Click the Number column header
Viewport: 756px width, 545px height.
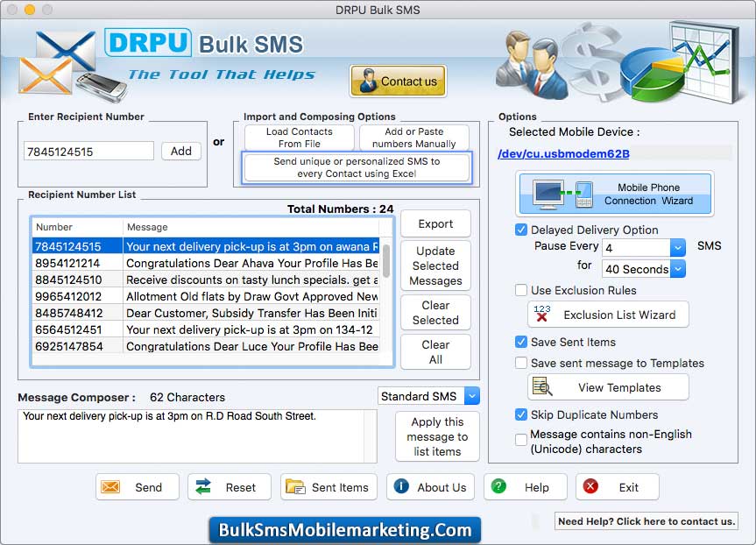(x=77, y=227)
